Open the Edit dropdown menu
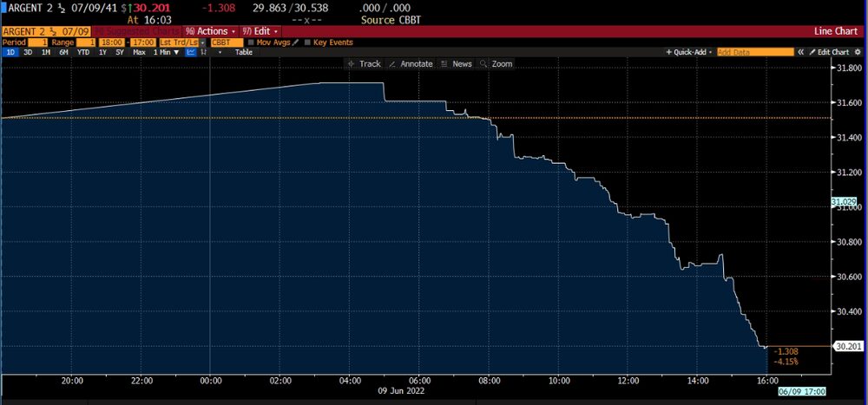 265,31
